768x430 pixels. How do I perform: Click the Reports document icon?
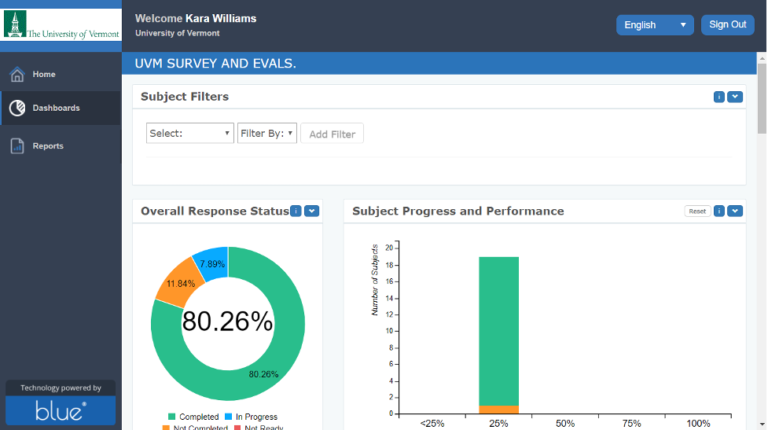17,146
